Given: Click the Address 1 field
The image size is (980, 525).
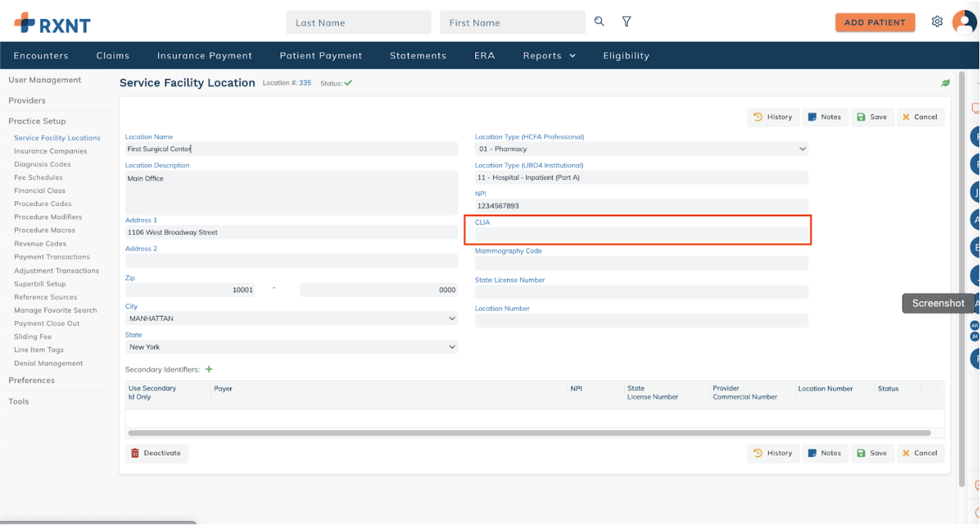Looking at the screenshot, I should (x=291, y=233).
